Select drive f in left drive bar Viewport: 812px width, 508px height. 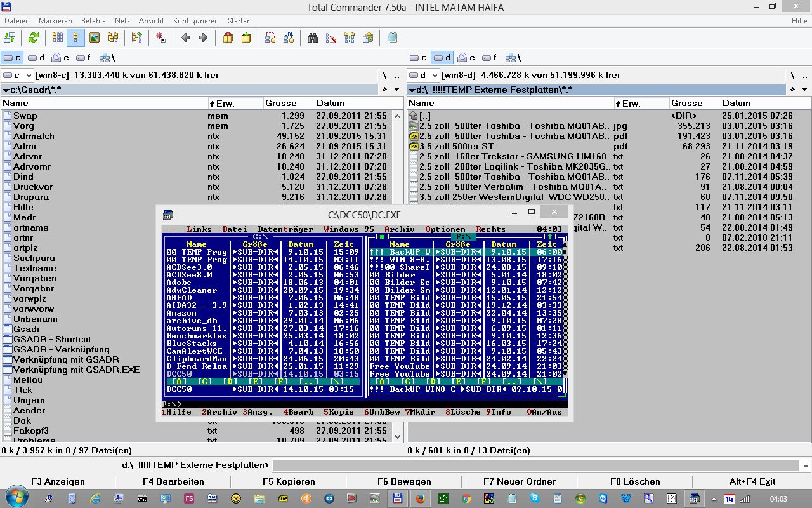(x=84, y=58)
